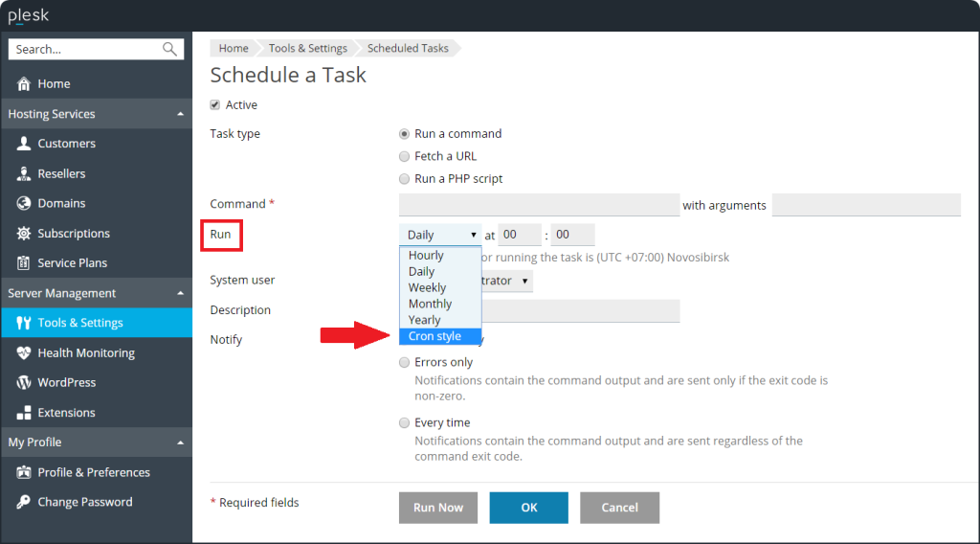
Task: Click the search magnifier icon
Action: coord(170,49)
